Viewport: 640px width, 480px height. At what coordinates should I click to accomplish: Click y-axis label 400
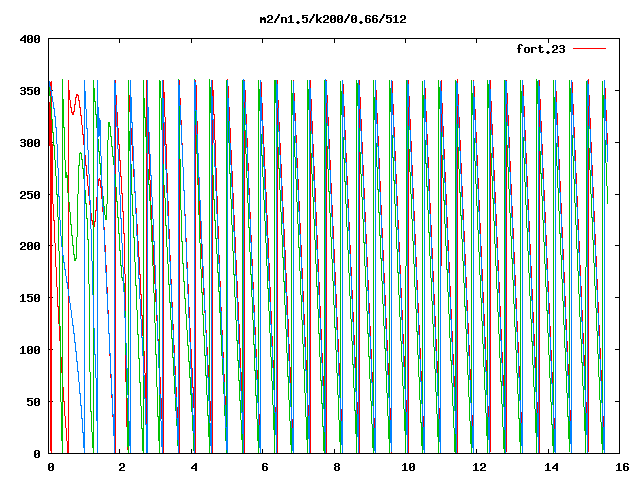[x=30, y=39]
